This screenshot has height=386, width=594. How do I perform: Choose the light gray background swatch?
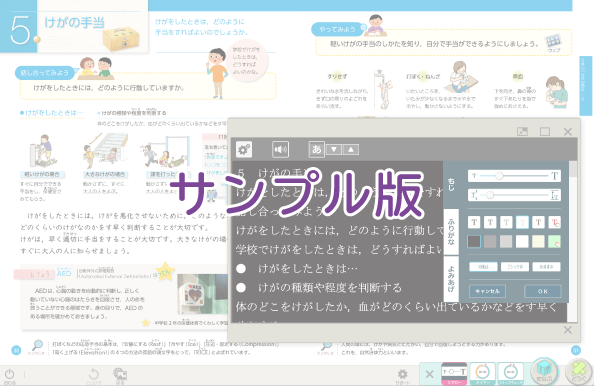pos(506,241)
